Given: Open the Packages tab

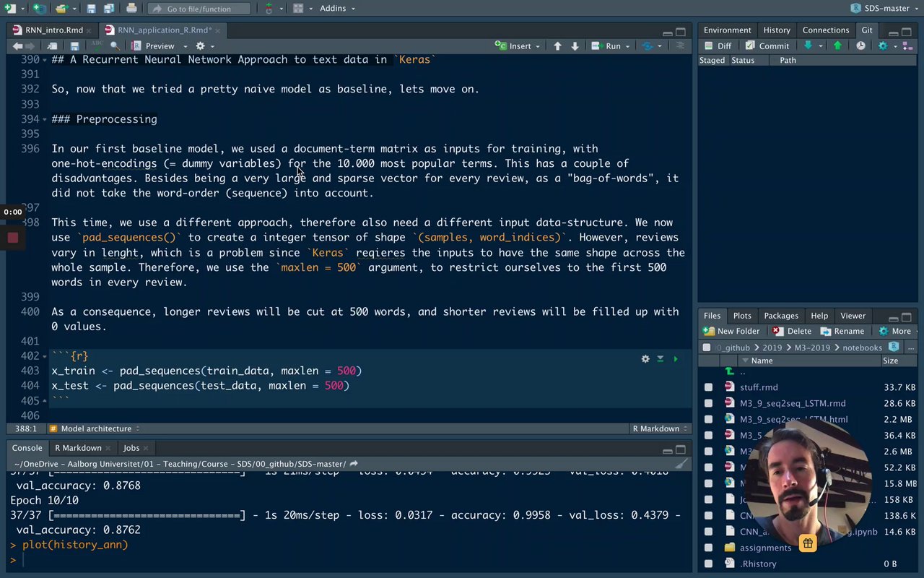Looking at the screenshot, I should (x=781, y=316).
